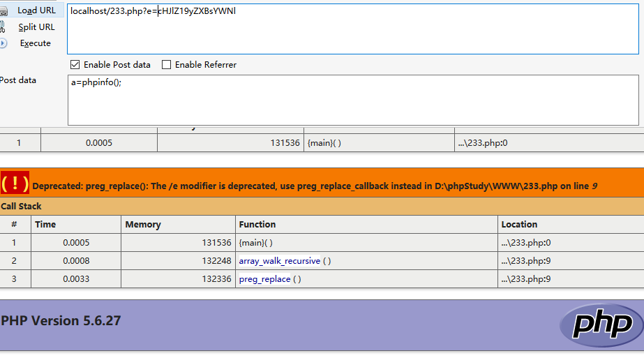Uncheck Enable Post data checkbox

pos(75,65)
